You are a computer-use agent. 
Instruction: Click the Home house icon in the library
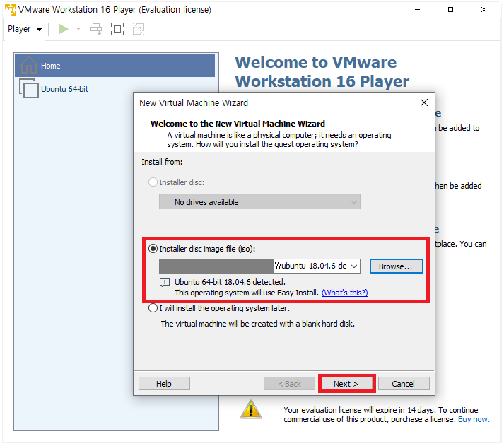(x=28, y=65)
